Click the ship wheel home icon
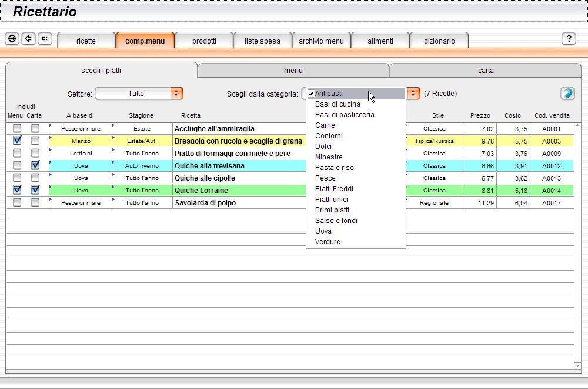Screen dimensions: 588x389 (x=12, y=39)
